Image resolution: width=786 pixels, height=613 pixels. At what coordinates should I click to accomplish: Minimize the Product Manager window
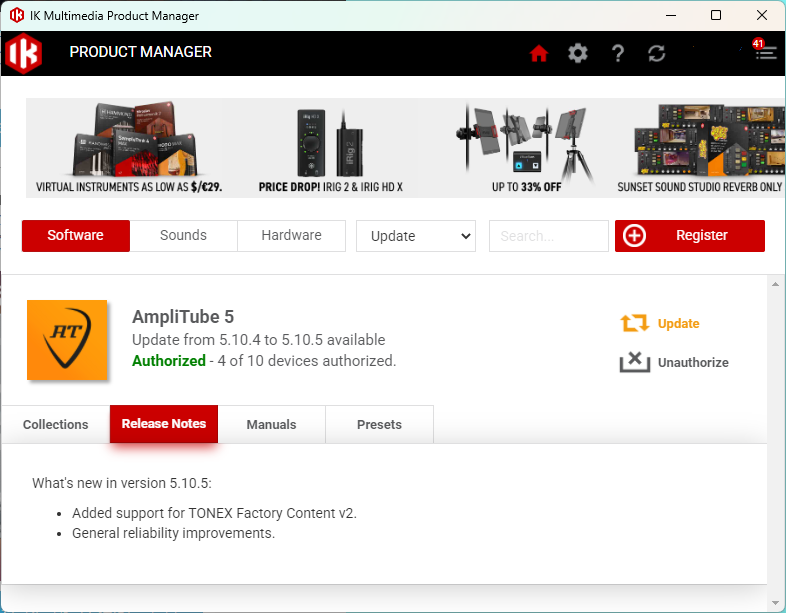click(671, 16)
